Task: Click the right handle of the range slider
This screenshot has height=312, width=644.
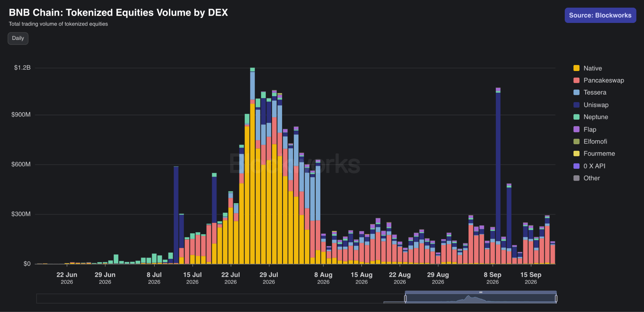Action: pos(556,298)
